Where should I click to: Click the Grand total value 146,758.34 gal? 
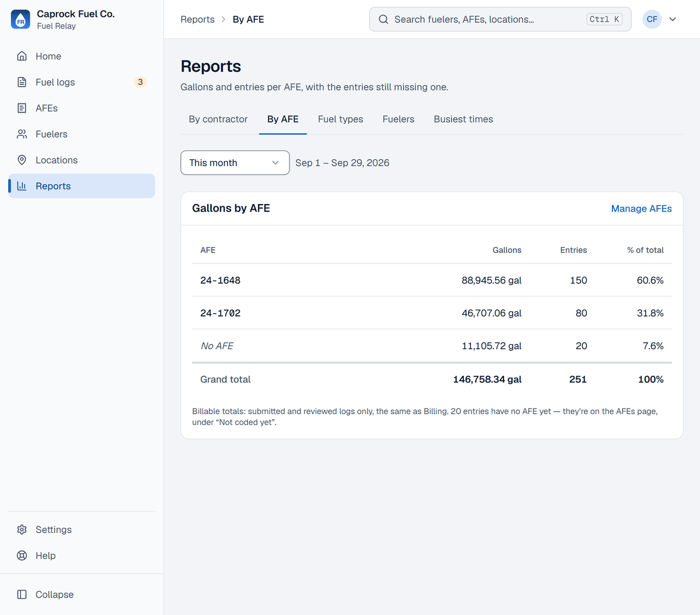pos(487,379)
